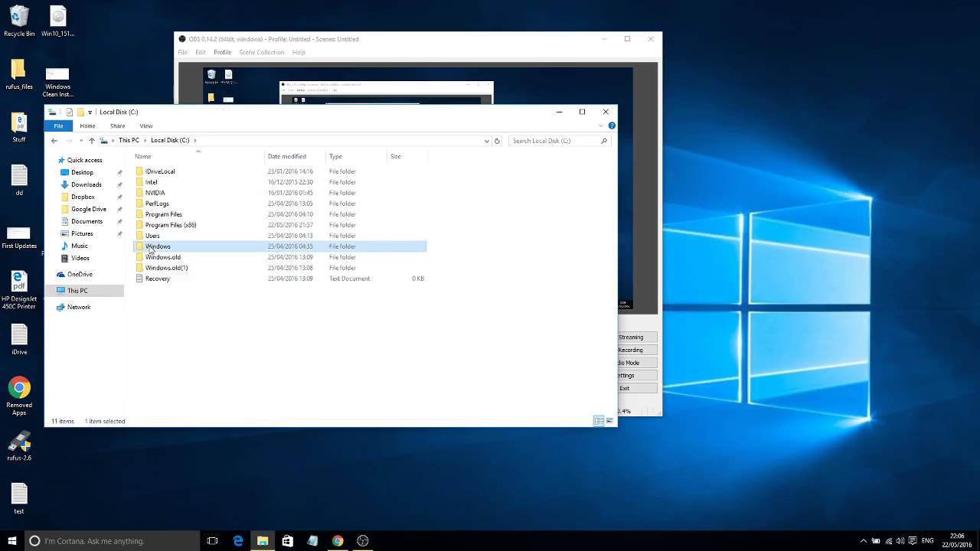
Task: Select the Win10_151... disc image icon
Action: (57, 21)
